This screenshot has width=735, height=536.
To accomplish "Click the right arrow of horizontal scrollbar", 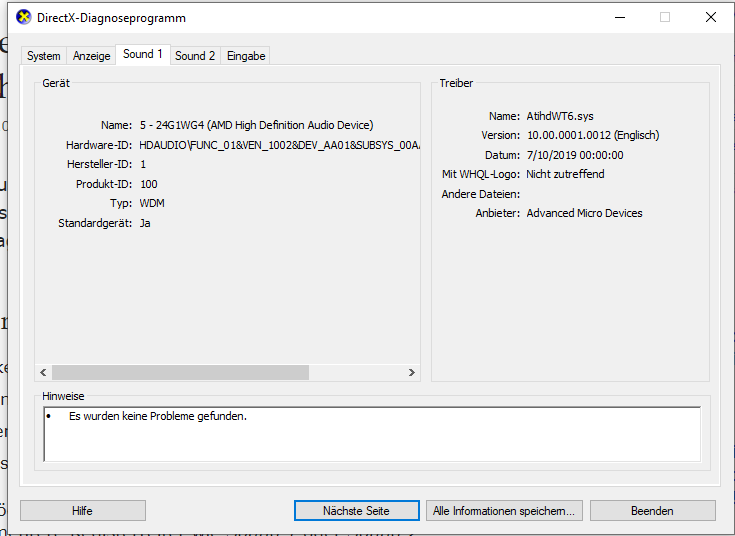I will [412, 372].
